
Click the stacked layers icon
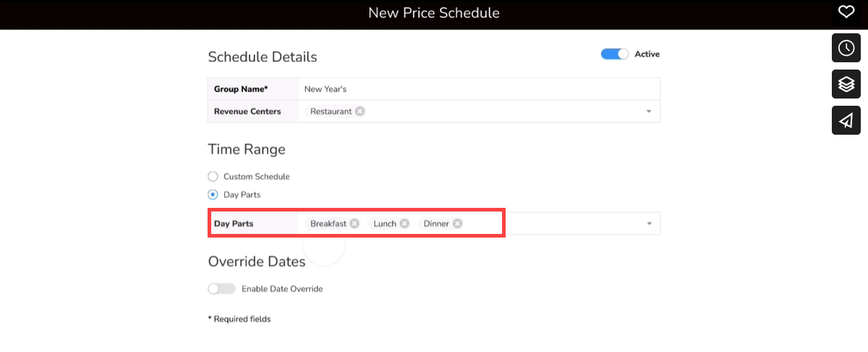(x=846, y=84)
